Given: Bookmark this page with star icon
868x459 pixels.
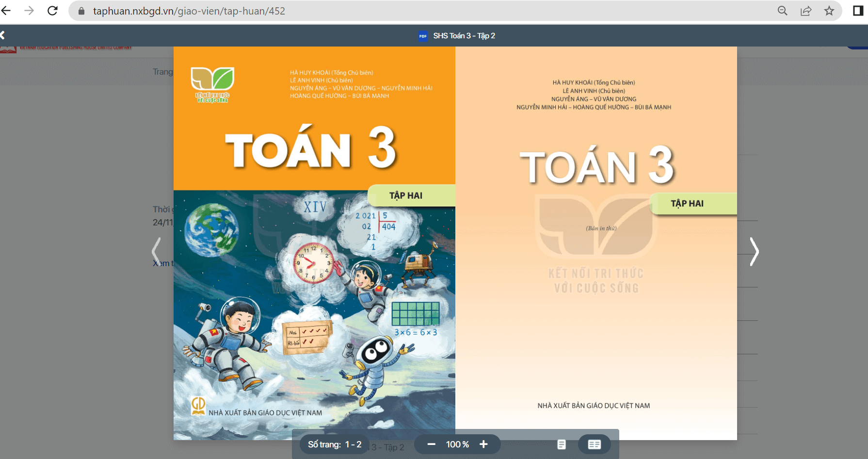Looking at the screenshot, I should (x=829, y=11).
